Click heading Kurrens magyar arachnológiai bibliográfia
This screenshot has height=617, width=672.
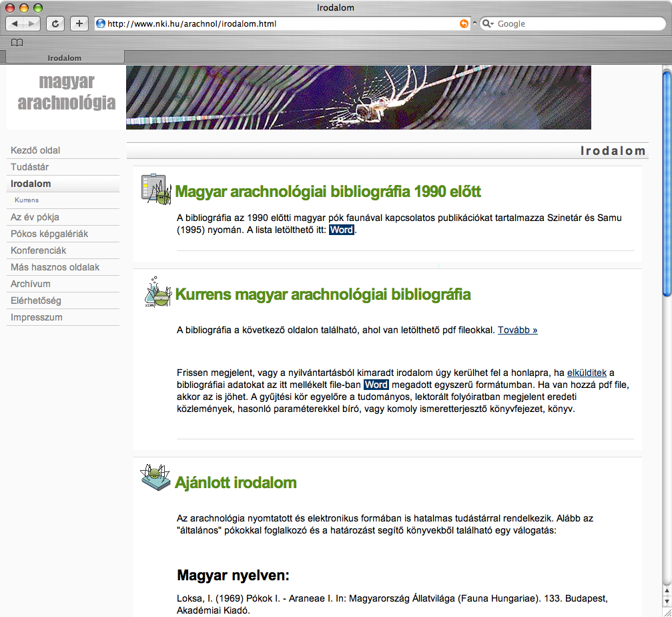(323, 294)
